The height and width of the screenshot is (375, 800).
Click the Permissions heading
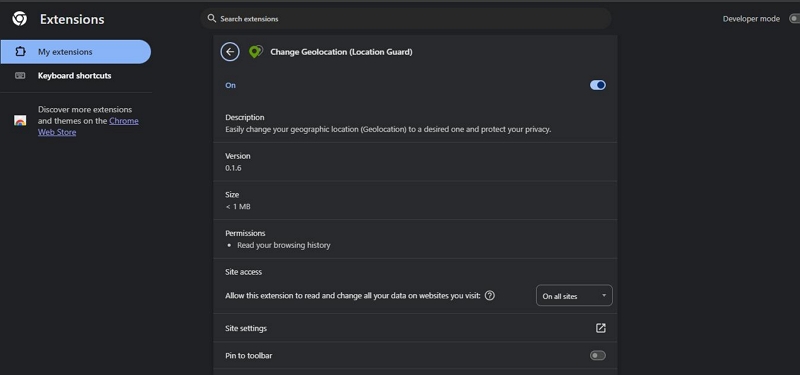point(245,233)
